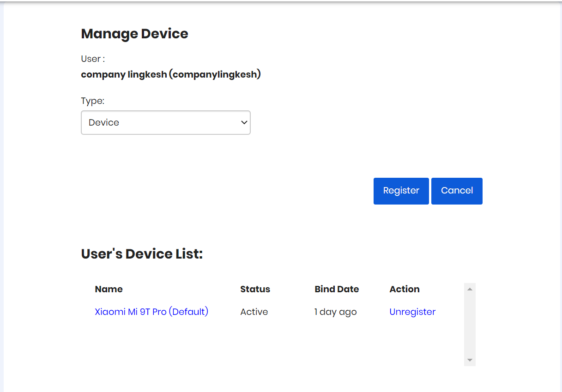
Task: Click the username company lingkesh text
Action: pyautogui.click(x=170, y=74)
